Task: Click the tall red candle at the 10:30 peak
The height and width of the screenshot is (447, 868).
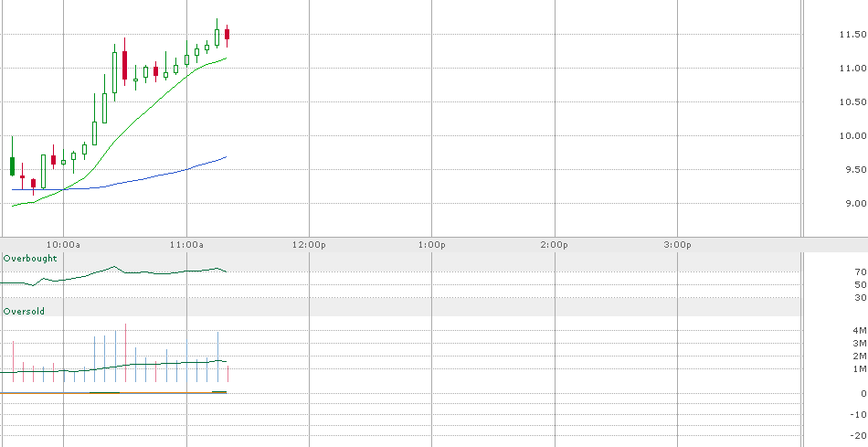Action: click(x=124, y=66)
